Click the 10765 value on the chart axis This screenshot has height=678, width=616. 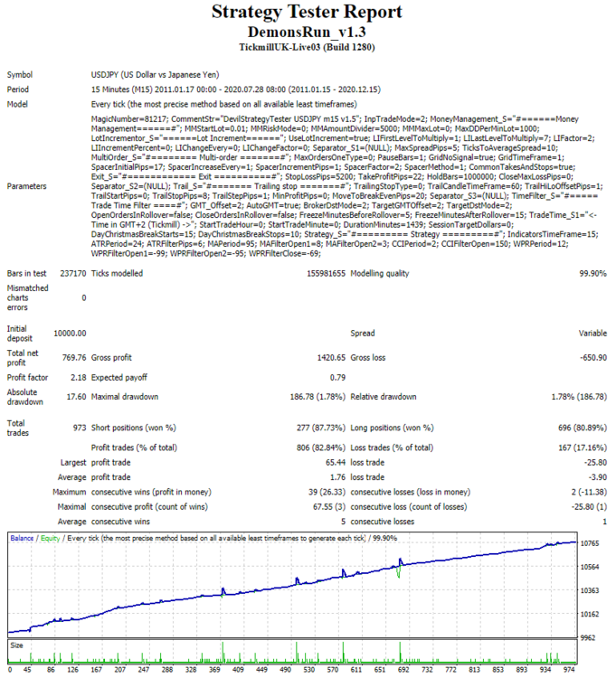tap(590, 543)
